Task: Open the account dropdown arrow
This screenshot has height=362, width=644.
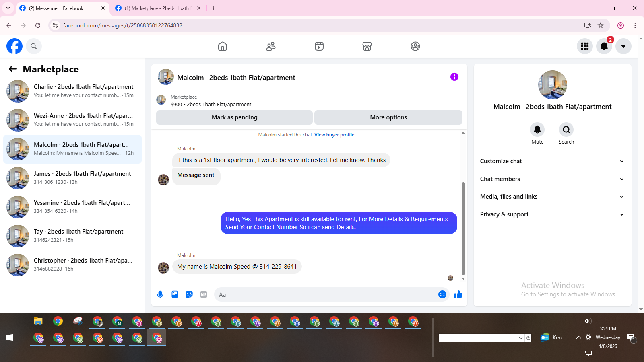Action: point(623,46)
